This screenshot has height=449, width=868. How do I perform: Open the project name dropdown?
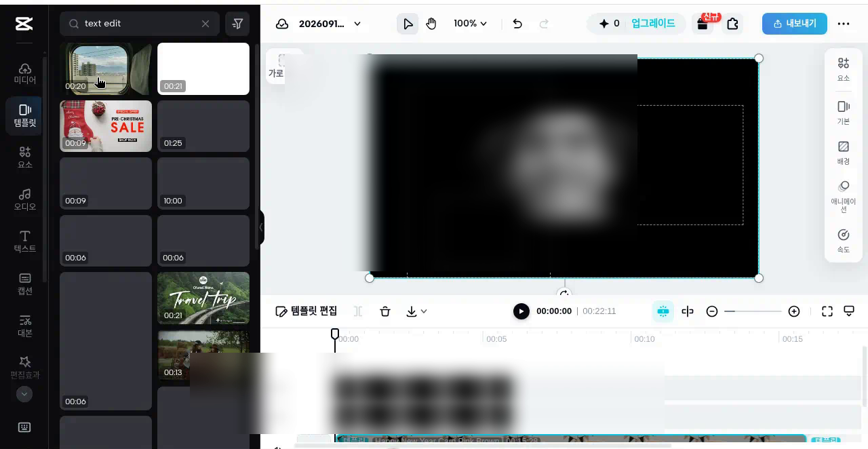pos(330,24)
